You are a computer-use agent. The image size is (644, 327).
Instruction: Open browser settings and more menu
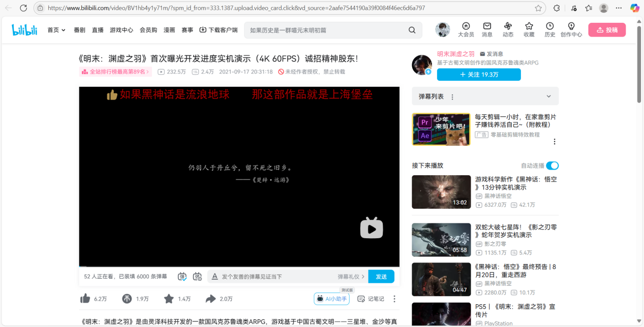[x=619, y=8]
